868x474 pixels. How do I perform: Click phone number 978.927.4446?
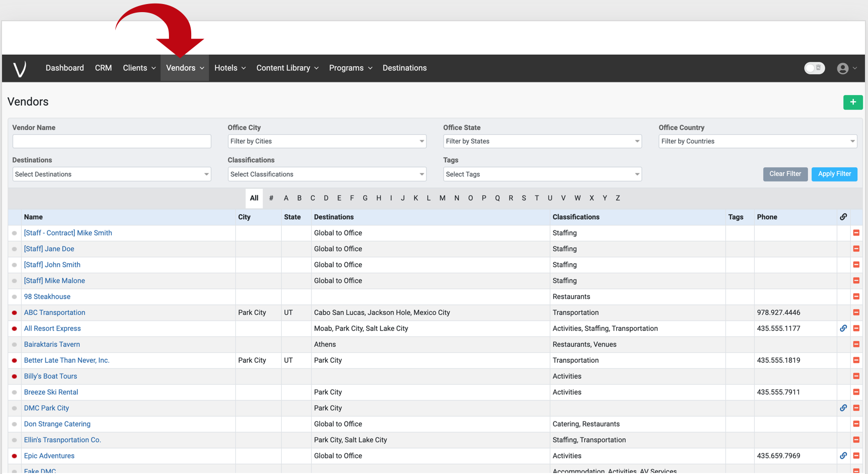click(778, 313)
